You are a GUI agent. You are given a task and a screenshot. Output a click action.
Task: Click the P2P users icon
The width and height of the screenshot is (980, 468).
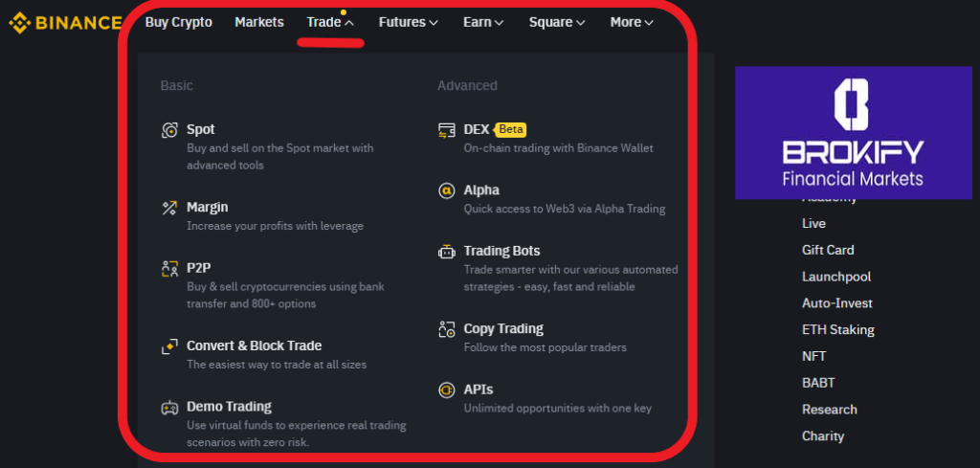coord(169,269)
